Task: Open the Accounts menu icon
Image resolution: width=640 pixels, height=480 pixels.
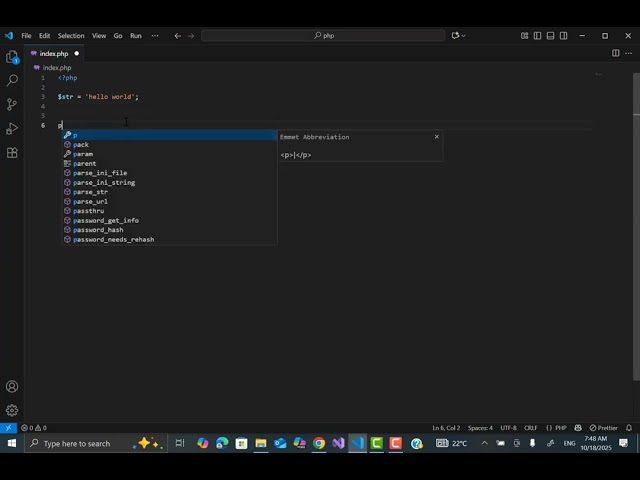Action: click(12, 386)
